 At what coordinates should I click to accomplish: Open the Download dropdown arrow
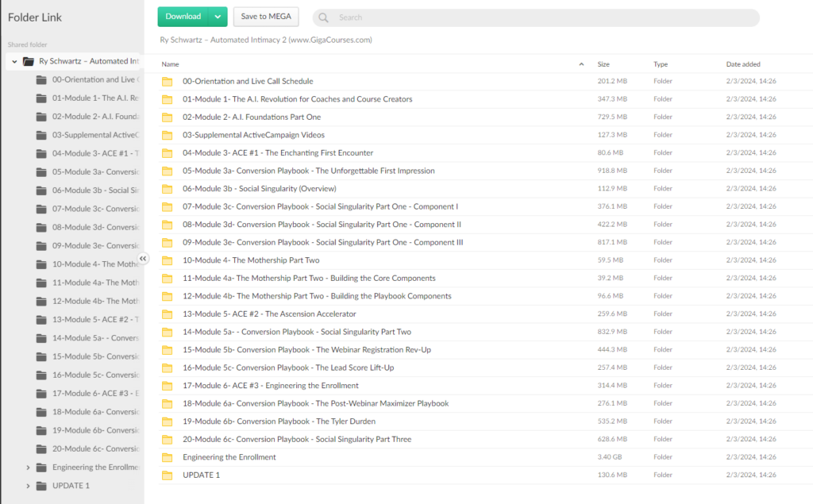coord(218,17)
